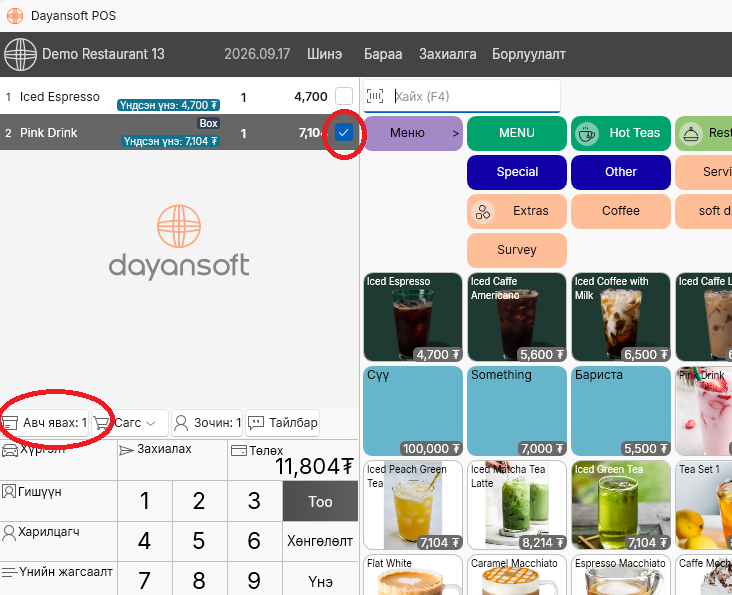Click the barcode scanner icon in search
The image size is (732, 595).
[x=375, y=96]
